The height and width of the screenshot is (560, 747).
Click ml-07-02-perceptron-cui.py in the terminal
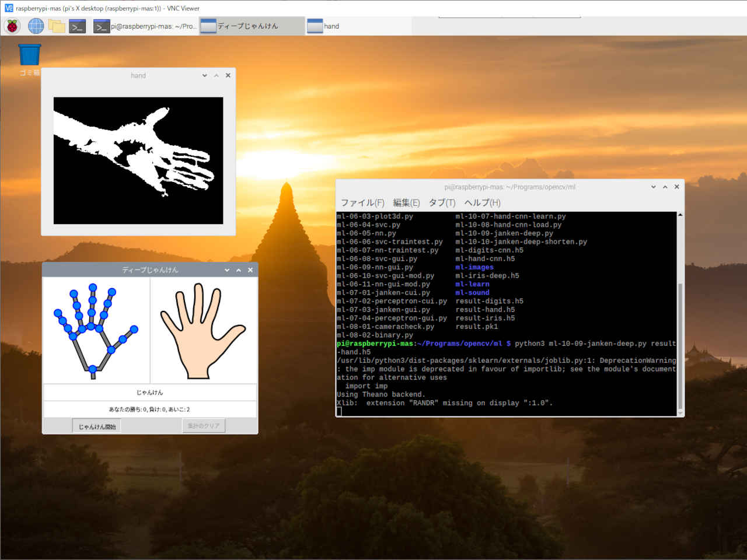coord(392,301)
